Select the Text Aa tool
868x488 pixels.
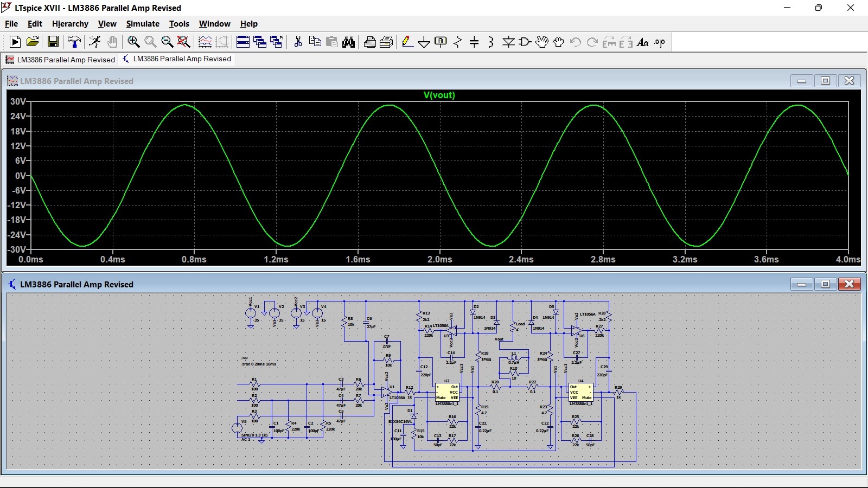click(643, 42)
